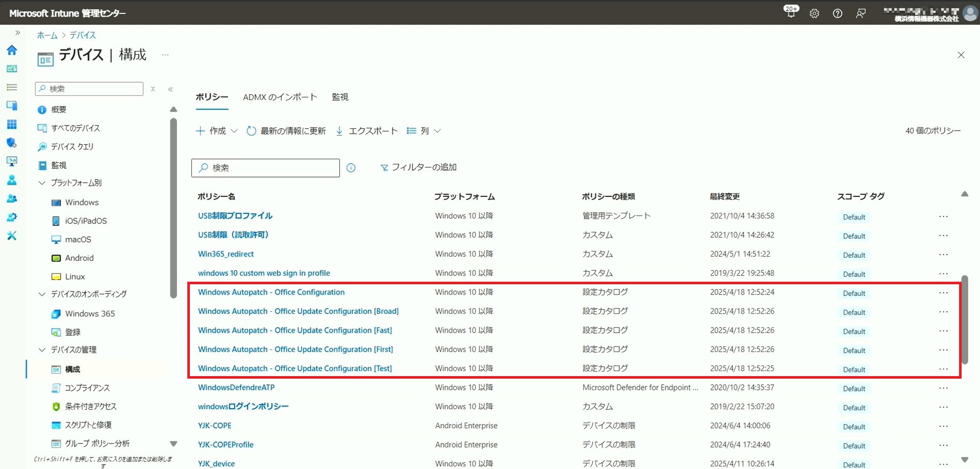Select Windows in the platform tree
This screenshot has width=980, height=469.
(x=82, y=203)
